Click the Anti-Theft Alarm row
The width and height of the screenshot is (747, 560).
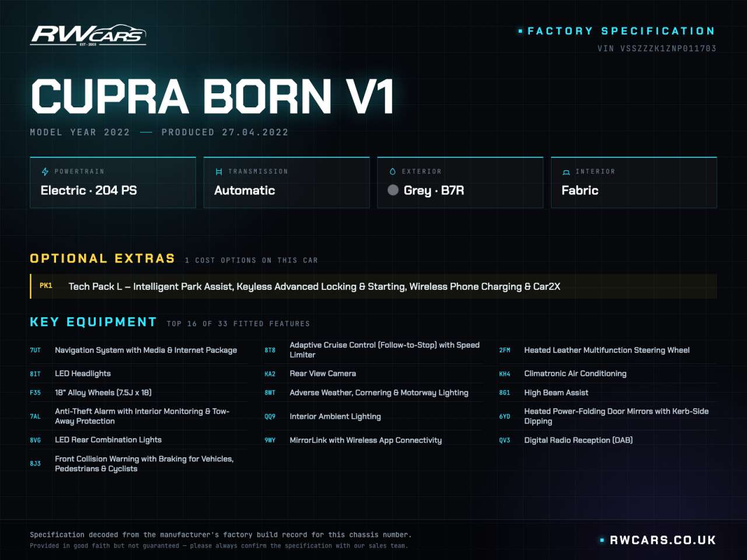(138, 416)
